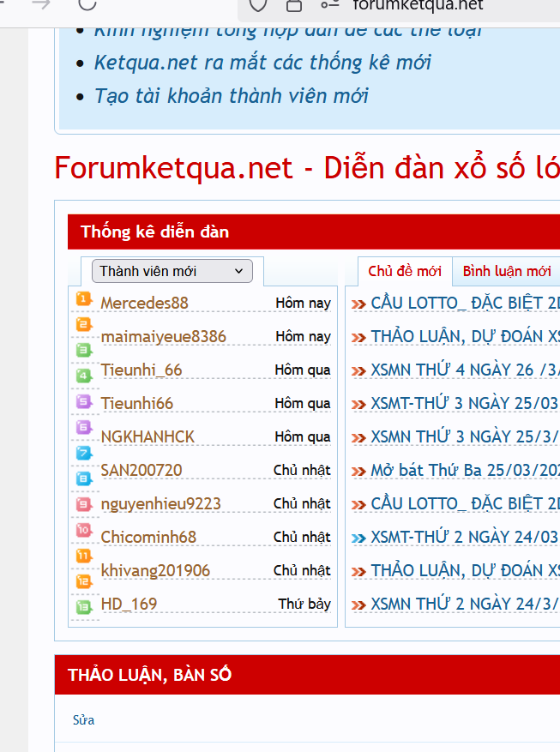Screen dimensions: 560x752
Task: Click pink rank badge number 10
Action: click(84, 530)
